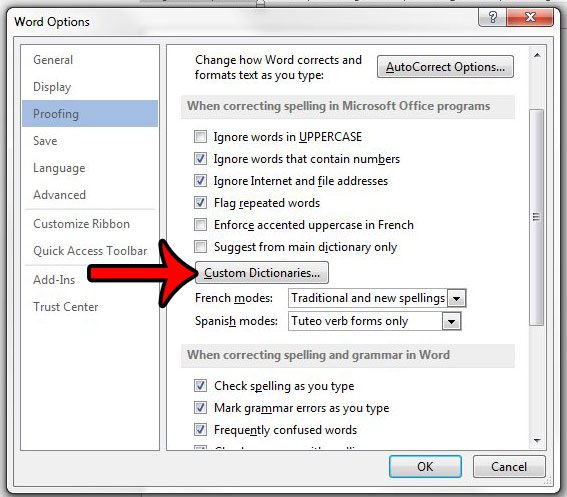Toggle Check spelling as you type
This screenshot has width=567, height=497.
click(200, 386)
